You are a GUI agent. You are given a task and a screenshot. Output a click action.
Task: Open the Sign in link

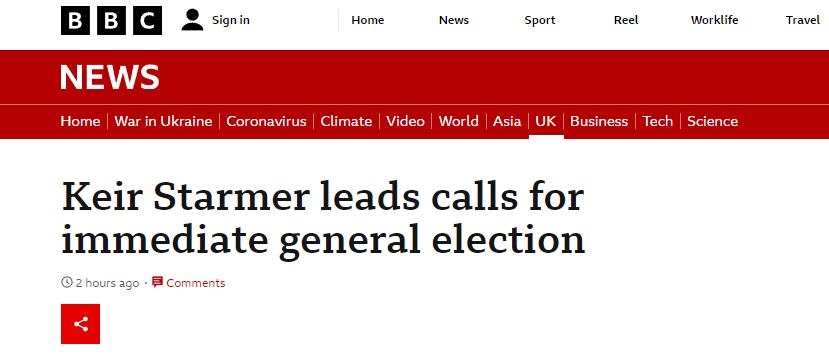point(231,20)
